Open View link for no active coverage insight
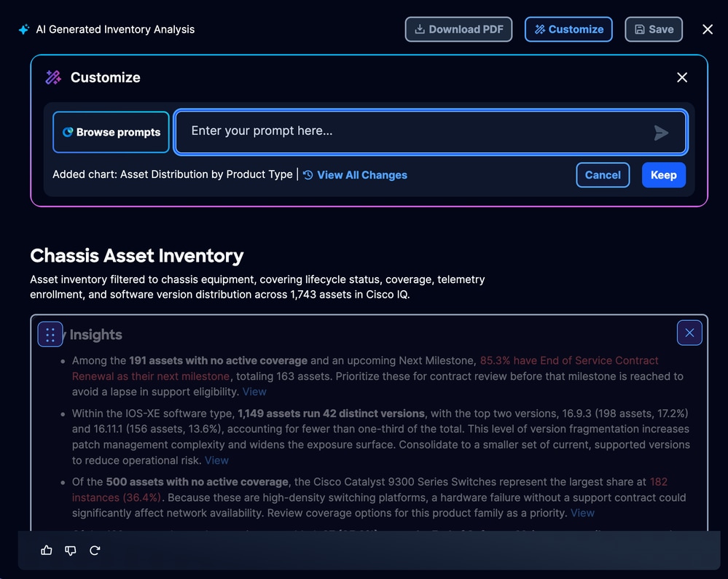This screenshot has height=579, width=728. pyautogui.click(x=254, y=392)
